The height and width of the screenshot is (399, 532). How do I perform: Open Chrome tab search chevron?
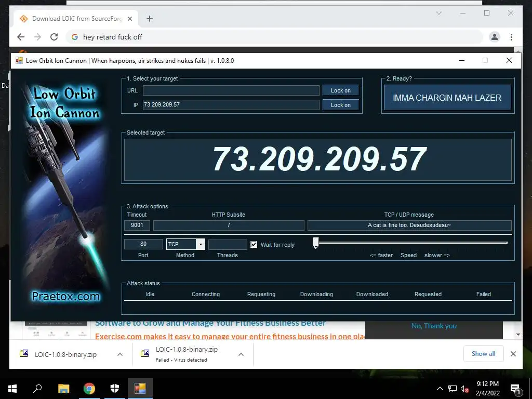point(438,13)
